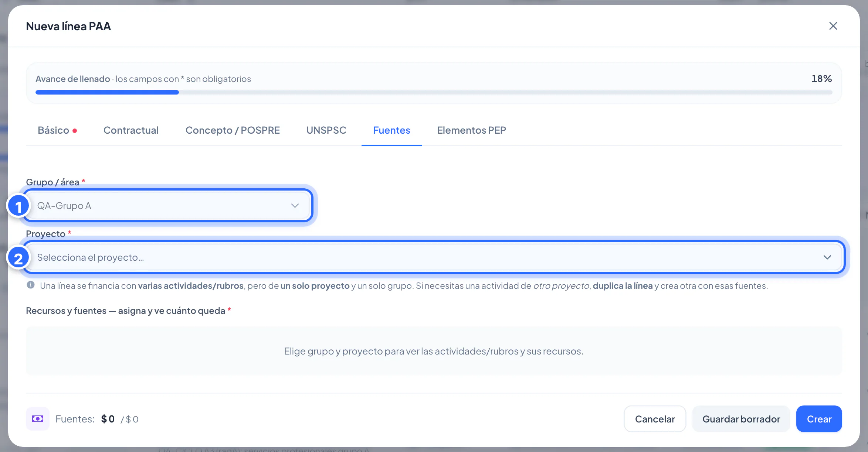Open the Grupo / área dropdown showing QA-Grupo A

(x=168, y=205)
